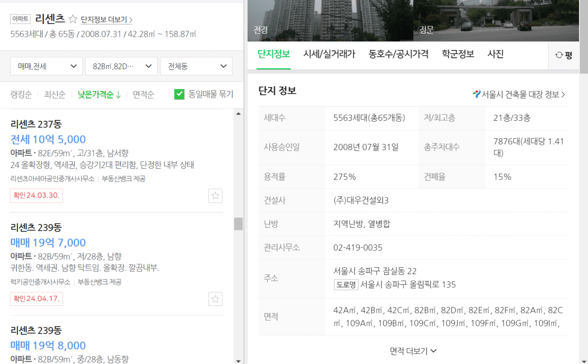Toggle the 동일매물 묶기 checkbox
Screen dimensions: 588x364
pyautogui.click(x=180, y=94)
